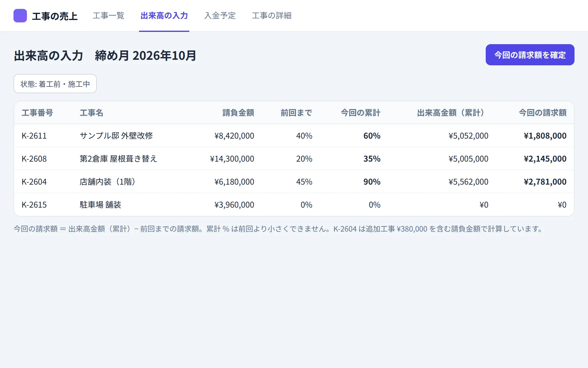Screen dimensions: 588x368
Task: Click the purple app logo icon
Action: 20,16
